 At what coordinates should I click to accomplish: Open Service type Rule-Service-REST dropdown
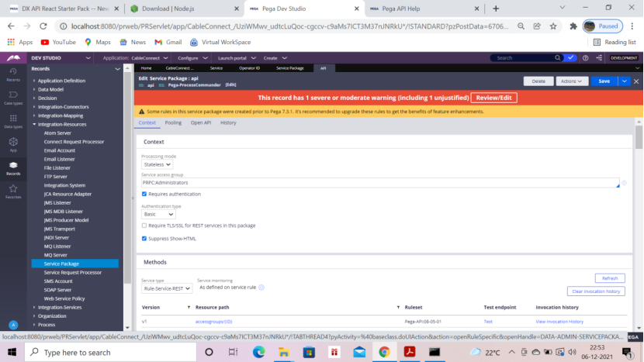166,288
